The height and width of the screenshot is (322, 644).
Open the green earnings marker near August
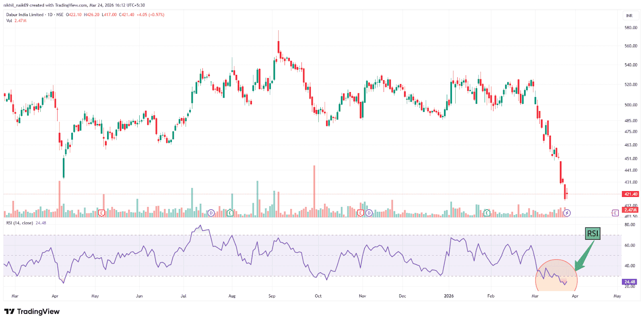[230, 213]
